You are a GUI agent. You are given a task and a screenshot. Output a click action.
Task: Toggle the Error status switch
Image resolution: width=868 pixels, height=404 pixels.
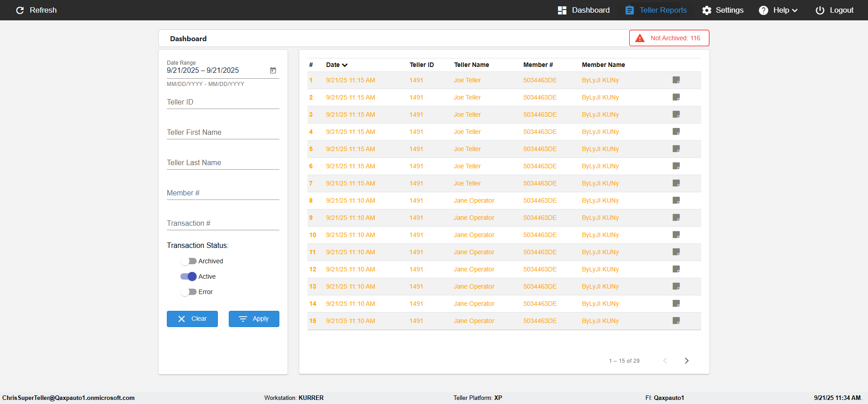[189, 292]
